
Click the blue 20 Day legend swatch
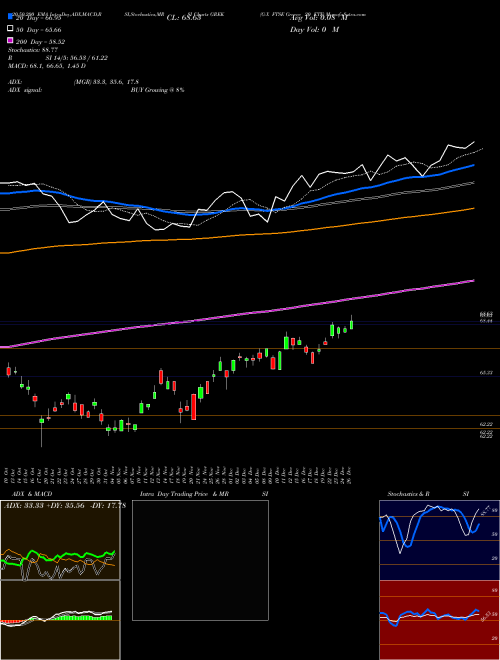[11, 17]
